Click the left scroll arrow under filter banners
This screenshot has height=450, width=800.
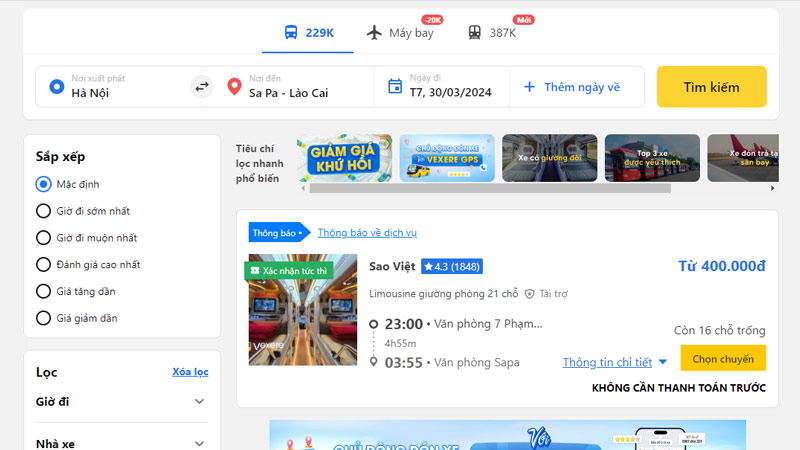point(303,188)
